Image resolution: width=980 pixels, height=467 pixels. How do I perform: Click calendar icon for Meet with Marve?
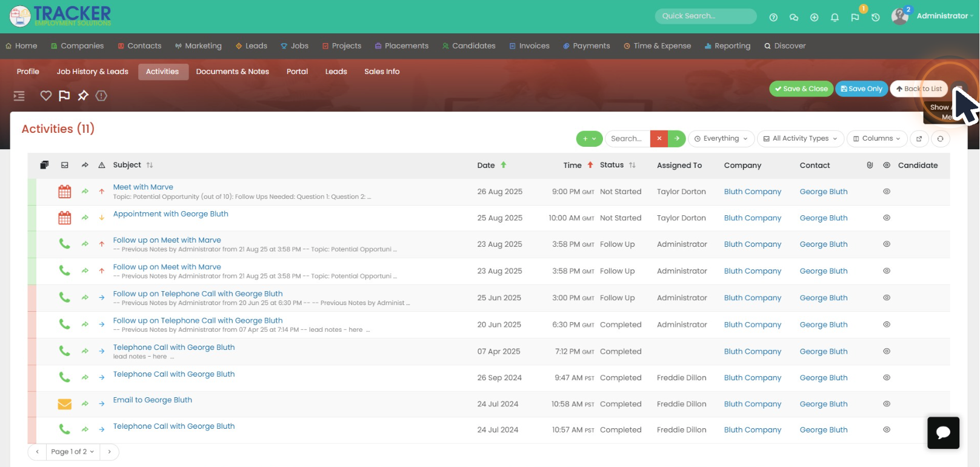(x=65, y=192)
